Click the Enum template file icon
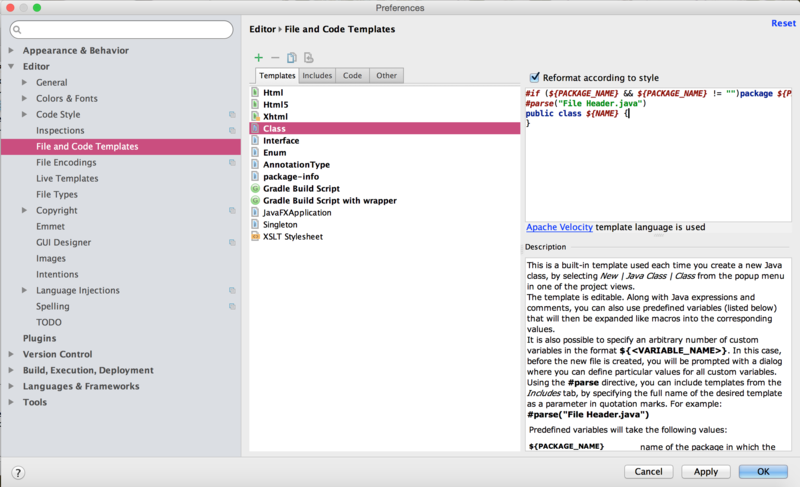Image resolution: width=800 pixels, height=487 pixels. [x=255, y=152]
